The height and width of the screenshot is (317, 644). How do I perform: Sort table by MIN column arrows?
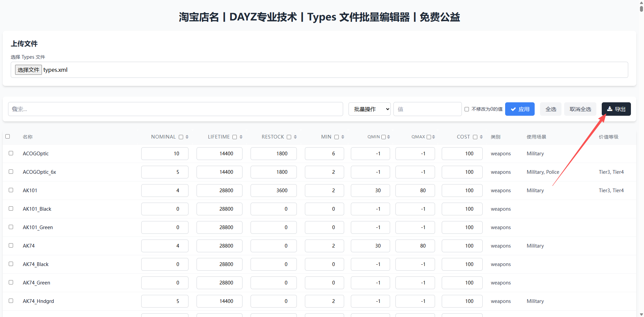[342, 137]
